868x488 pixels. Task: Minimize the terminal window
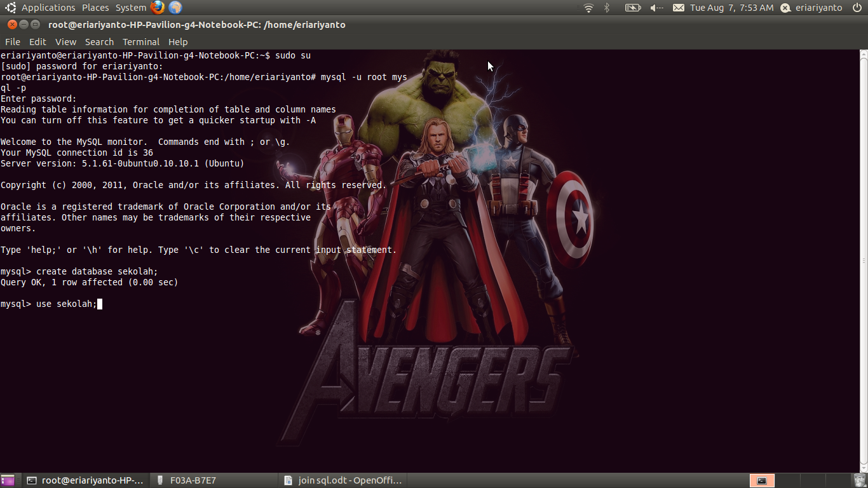click(24, 25)
